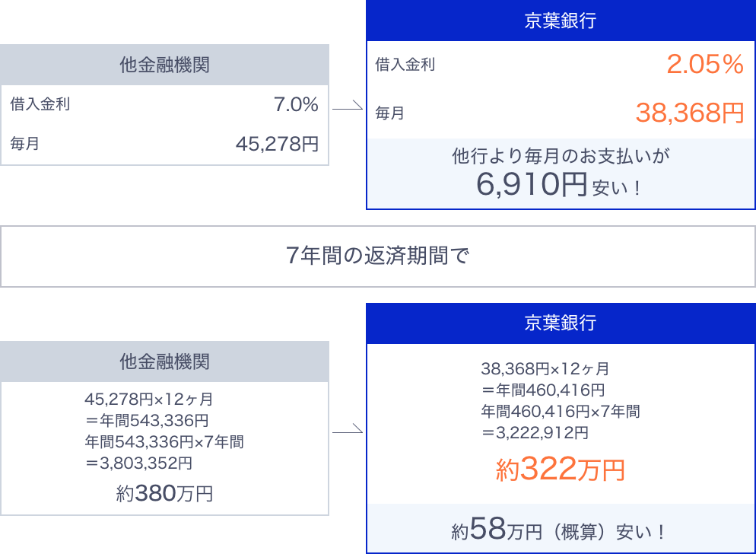The height and width of the screenshot is (554, 756).
Task: Click the 約380万円 total amount
Action: [164, 493]
